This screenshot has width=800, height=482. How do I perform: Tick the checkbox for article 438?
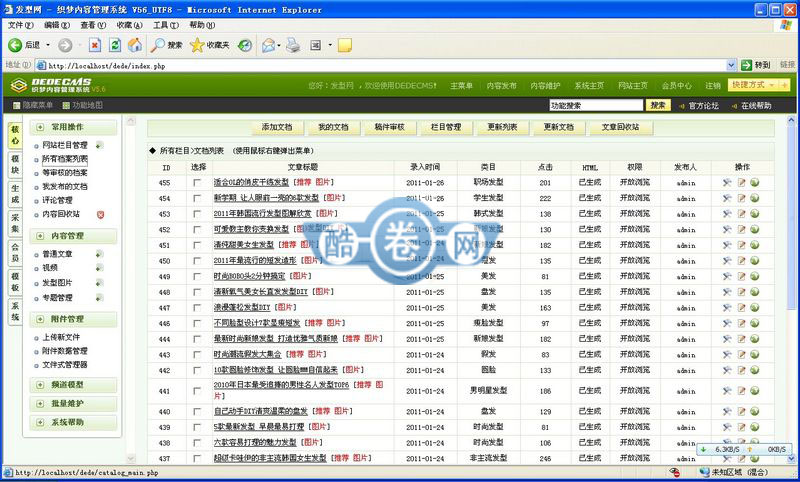tap(197, 443)
